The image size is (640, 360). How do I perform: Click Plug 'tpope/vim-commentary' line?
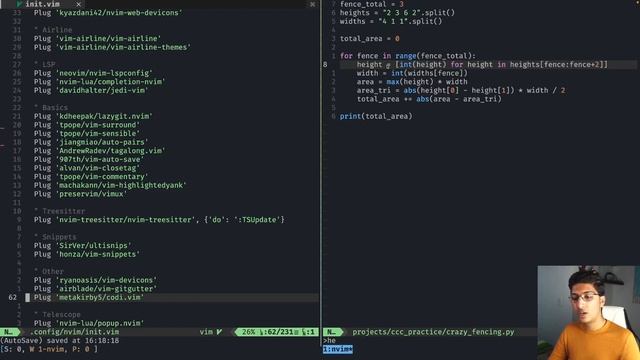click(91, 176)
